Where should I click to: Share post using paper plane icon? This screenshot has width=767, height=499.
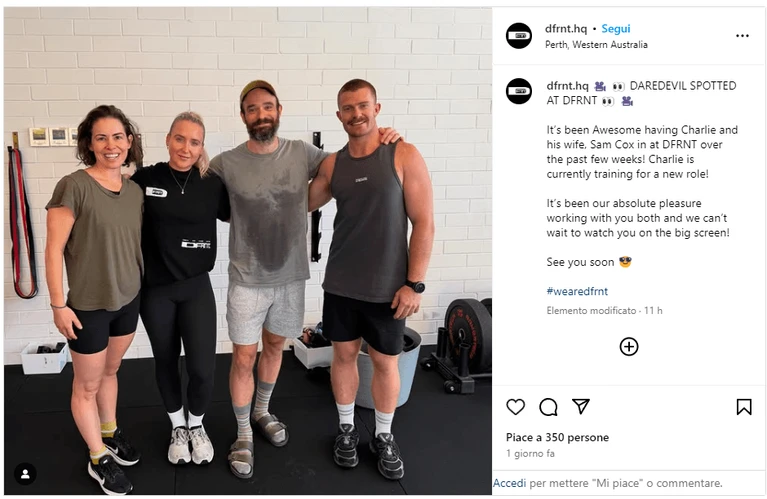[x=581, y=407]
